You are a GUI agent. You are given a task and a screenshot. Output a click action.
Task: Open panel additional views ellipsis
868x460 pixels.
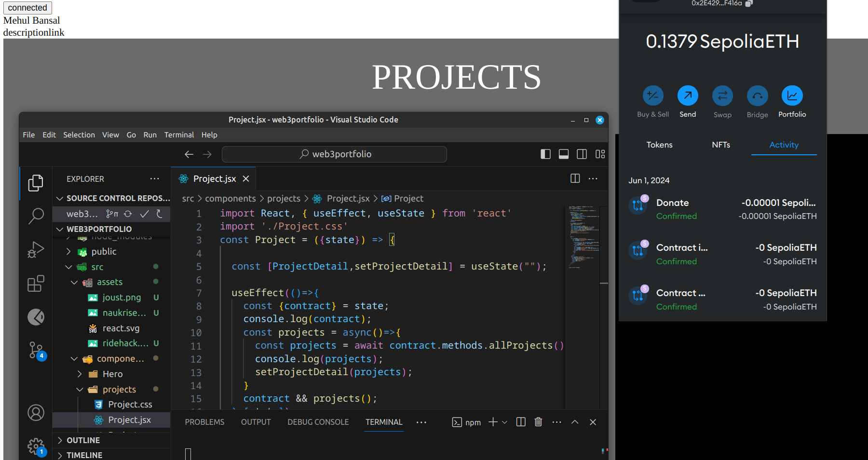pos(421,422)
